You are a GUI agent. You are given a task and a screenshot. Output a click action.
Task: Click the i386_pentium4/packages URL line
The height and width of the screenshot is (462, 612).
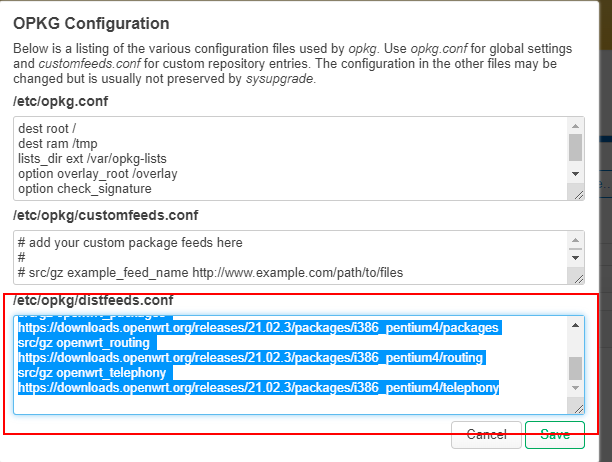tap(258, 327)
